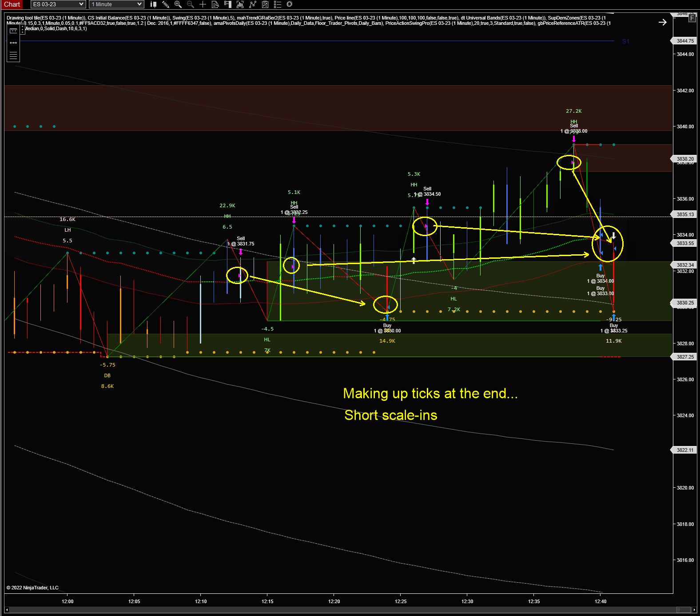Click the 12:15 time axis label
Screen dimensions: 700x616
pos(267,601)
